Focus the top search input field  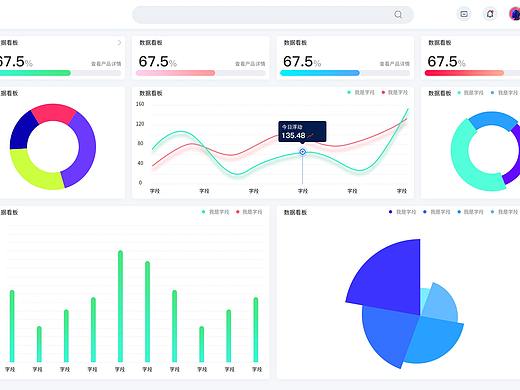pos(273,15)
